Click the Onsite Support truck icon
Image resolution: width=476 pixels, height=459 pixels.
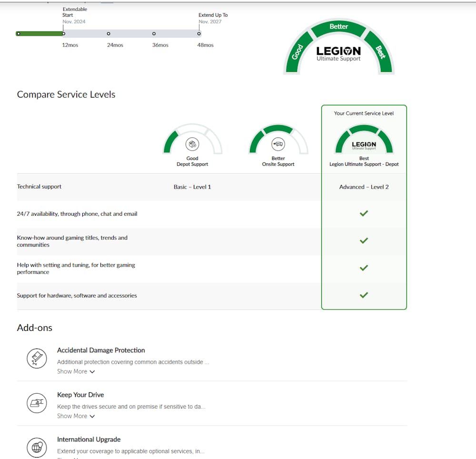click(278, 144)
